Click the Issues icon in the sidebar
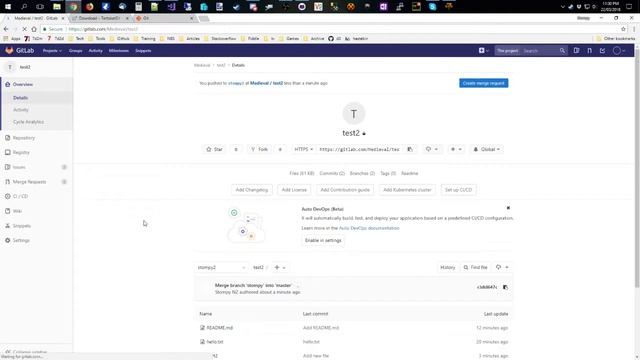The height and width of the screenshot is (360, 640). click(x=7, y=167)
